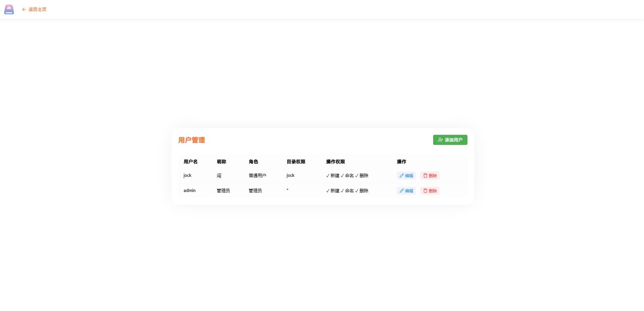The width and height of the screenshot is (644, 311).
Task: Click admin's * directory permission cell
Action: tap(288, 190)
